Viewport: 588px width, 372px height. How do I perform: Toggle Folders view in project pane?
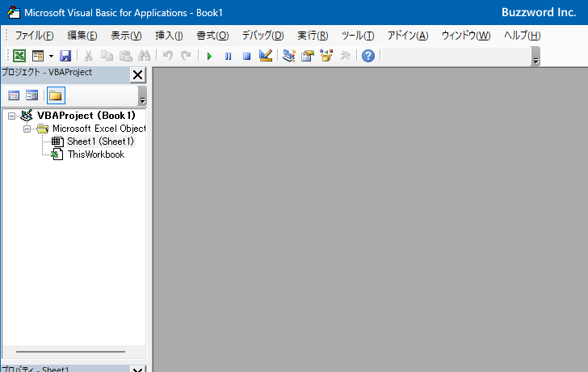[56, 95]
